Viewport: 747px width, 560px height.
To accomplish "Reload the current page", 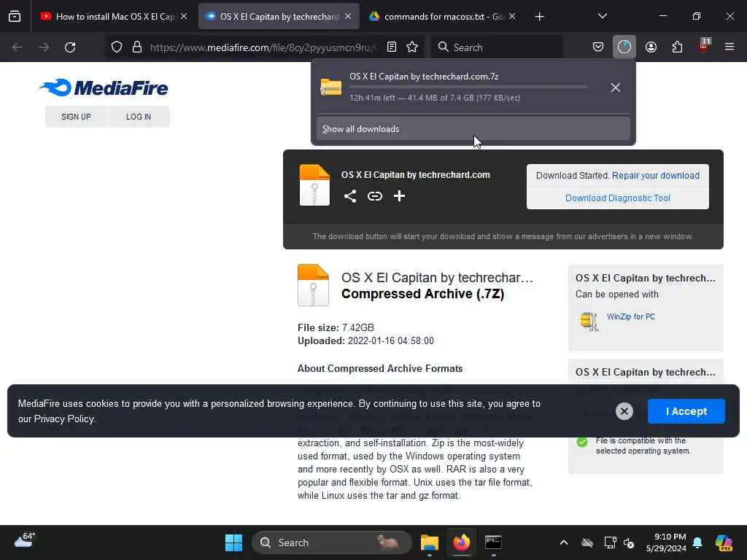I will pos(70,47).
